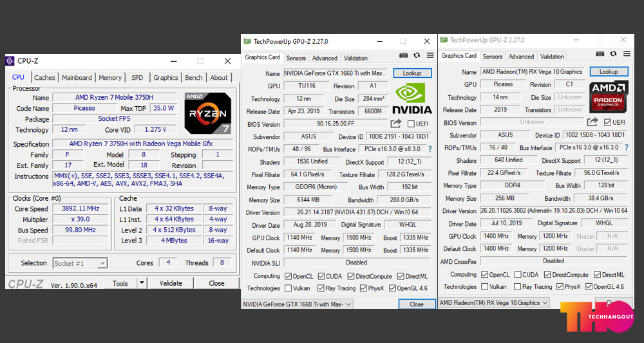Image resolution: width=644 pixels, height=343 pixels.
Task: Open the Advanced tab in NVIDIA GPU-Z
Action: coord(325,59)
